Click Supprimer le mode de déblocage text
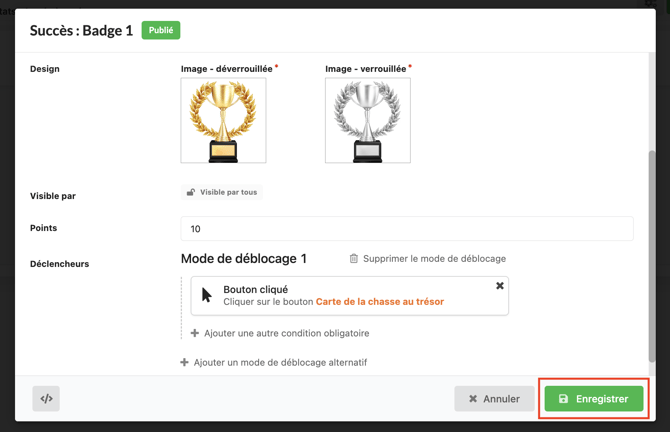The height and width of the screenshot is (432, 670). [x=434, y=259]
